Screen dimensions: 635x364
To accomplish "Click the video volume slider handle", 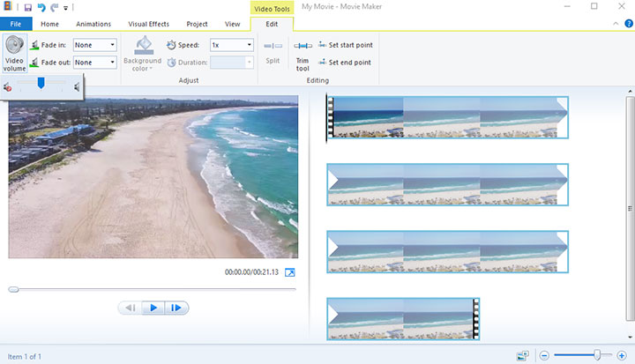I will (41, 83).
